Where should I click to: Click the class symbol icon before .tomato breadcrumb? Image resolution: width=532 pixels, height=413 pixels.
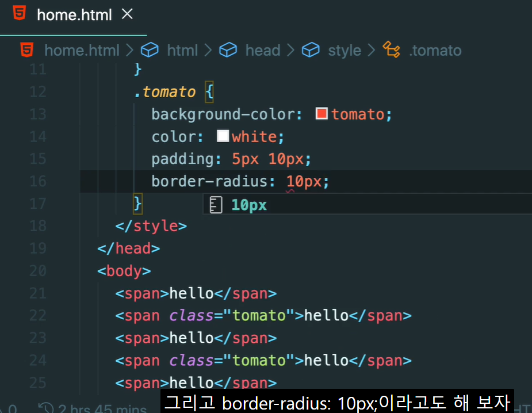pyautogui.click(x=391, y=49)
